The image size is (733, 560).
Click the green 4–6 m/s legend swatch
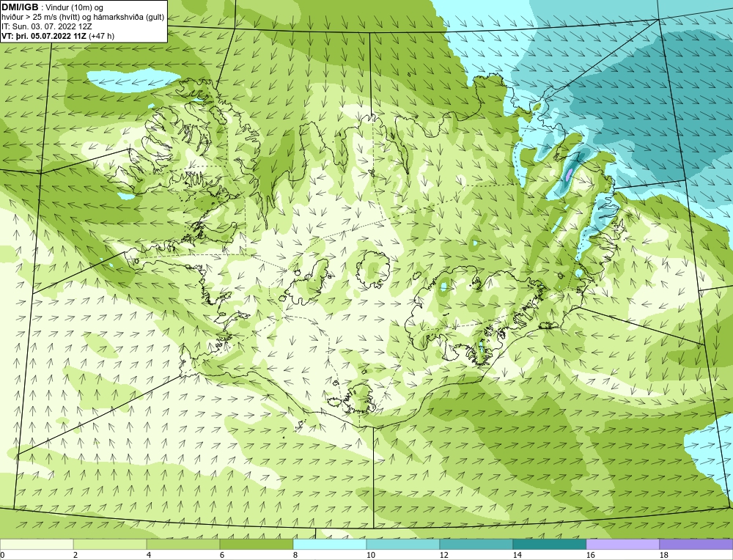click(183, 544)
